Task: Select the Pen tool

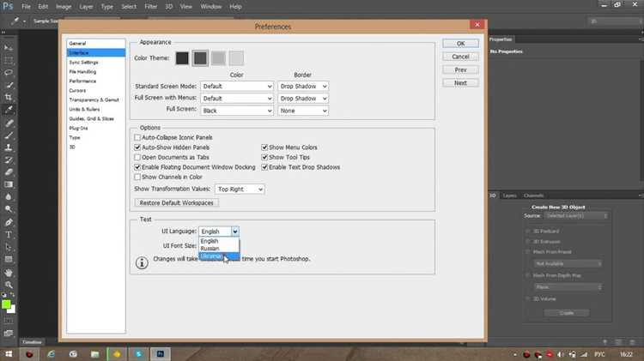Action: coord(9,222)
